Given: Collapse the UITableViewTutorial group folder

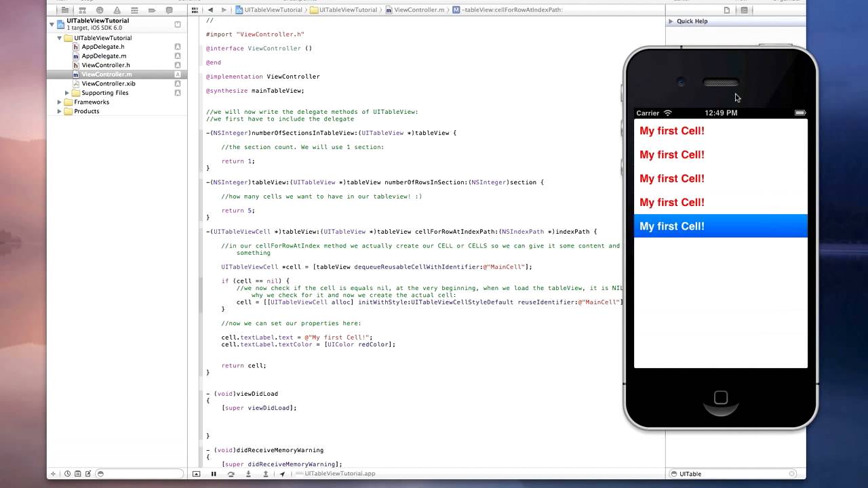Looking at the screenshot, I should pos(60,38).
